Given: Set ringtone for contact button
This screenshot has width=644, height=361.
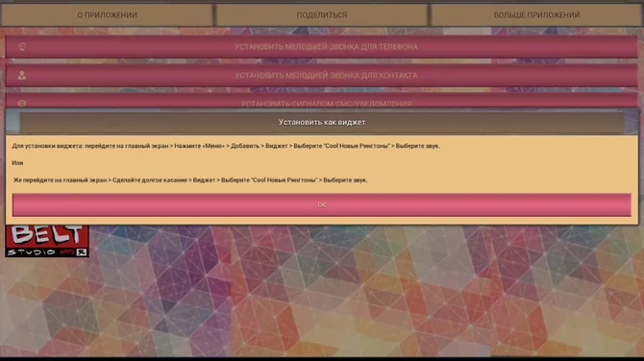Looking at the screenshot, I should coord(322,76).
